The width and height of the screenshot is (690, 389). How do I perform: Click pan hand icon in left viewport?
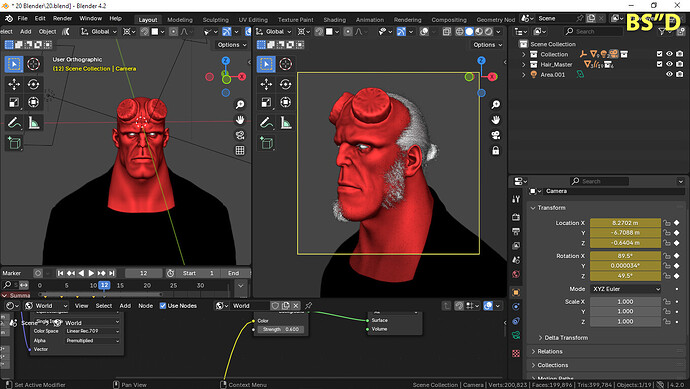click(x=240, y=120)
